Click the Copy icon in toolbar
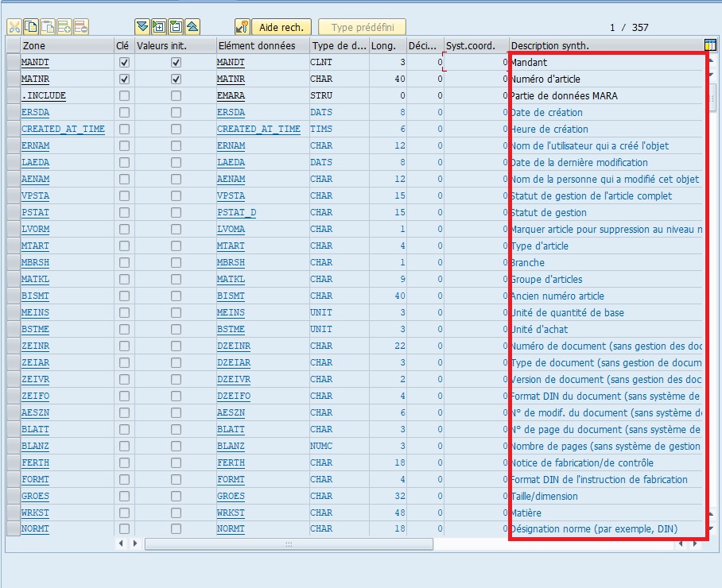This screenshot has height=588, width=722. tap(31, 27)
